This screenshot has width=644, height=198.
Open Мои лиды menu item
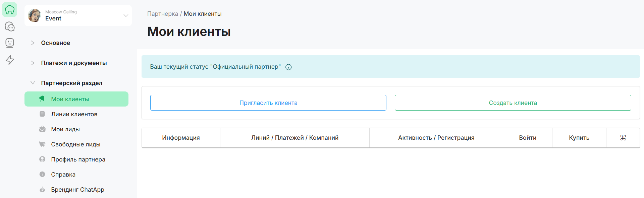coord(65,129)
